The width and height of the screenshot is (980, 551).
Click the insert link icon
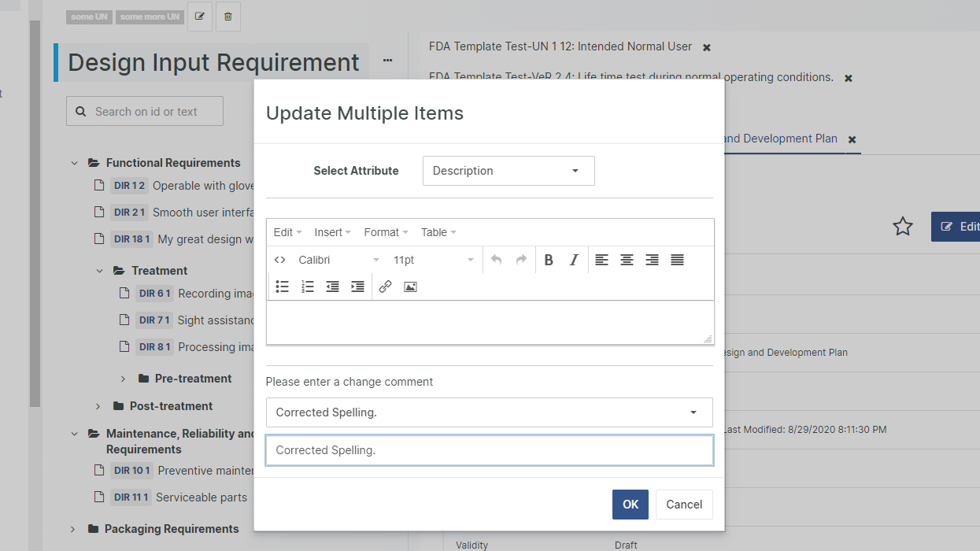(385, 287)
